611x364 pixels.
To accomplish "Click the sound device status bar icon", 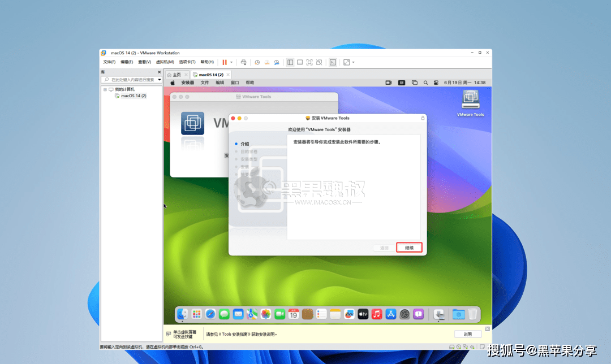I will 472,347.
